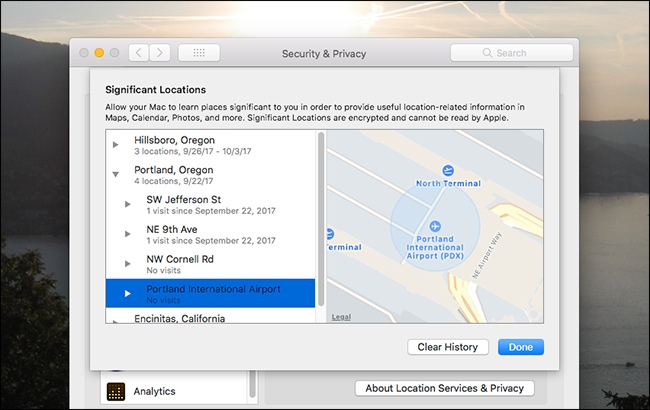
Task: Select NE 9th Ave location
Action: [211, 235]
